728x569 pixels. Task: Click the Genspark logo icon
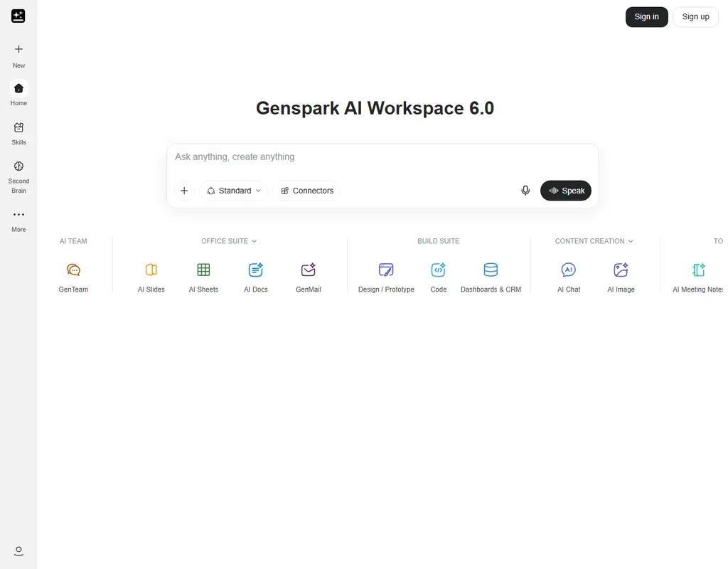pyautogui.click(x=18, y=16)
